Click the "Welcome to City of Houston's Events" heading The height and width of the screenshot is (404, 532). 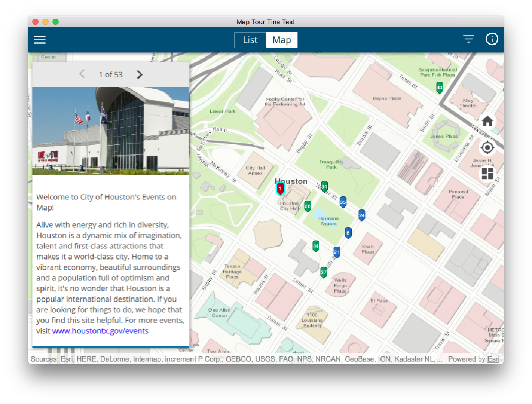(106, 202)
